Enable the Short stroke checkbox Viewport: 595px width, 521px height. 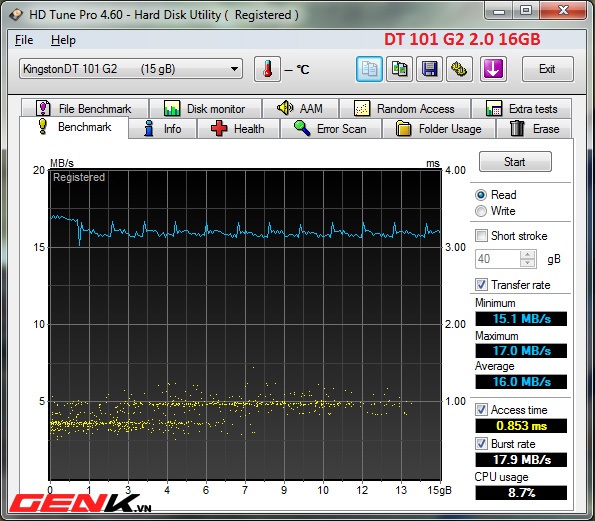coord(481,235)
